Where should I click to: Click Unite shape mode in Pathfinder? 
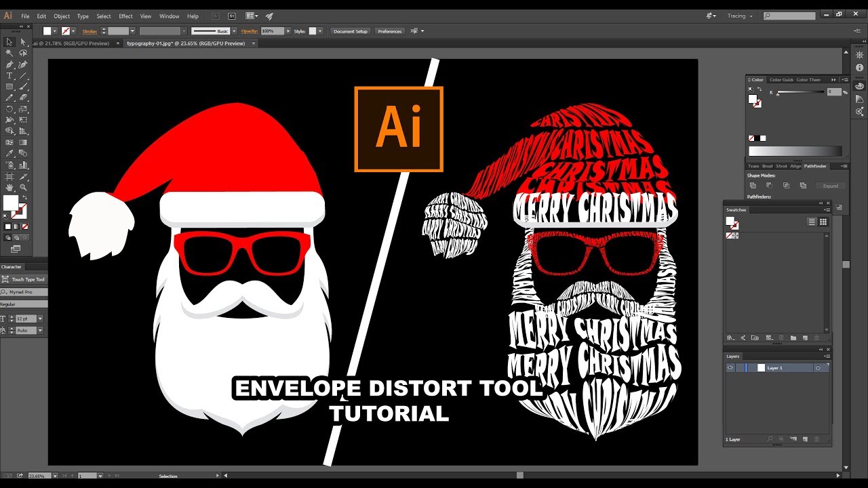(x=753, y=185)
